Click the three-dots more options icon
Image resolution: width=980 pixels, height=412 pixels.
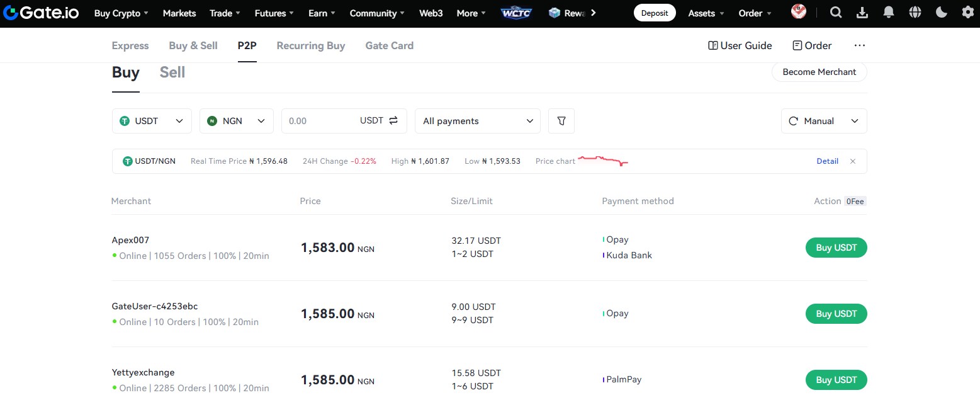860,45
